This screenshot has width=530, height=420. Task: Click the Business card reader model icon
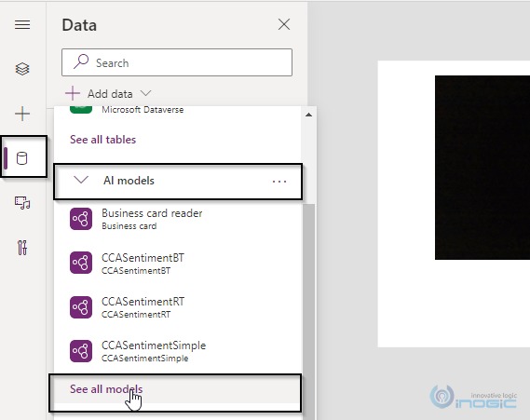[x=81, y=219]
